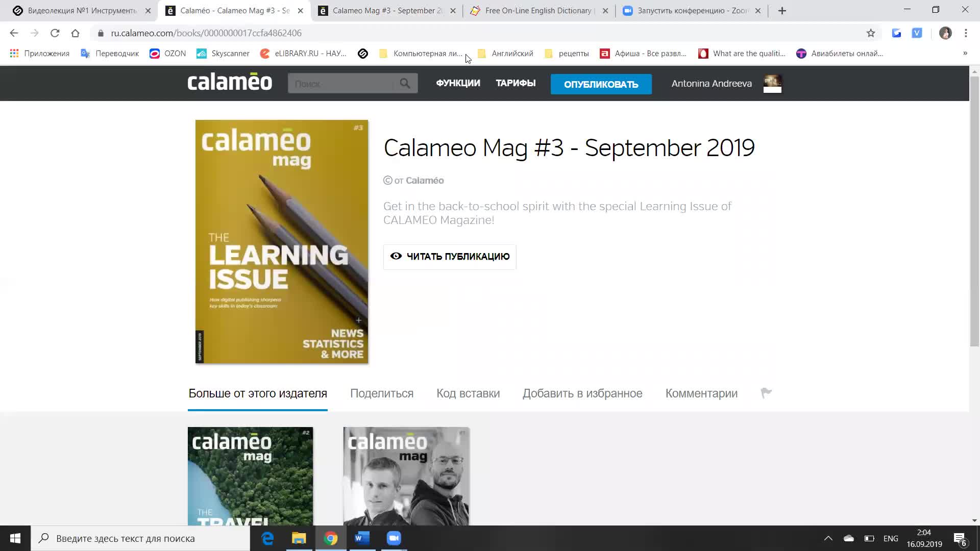Screen dimensions: 980x551
Task: Open black-and-white Calameo Mag thumbnail
Action: (406, 477)
